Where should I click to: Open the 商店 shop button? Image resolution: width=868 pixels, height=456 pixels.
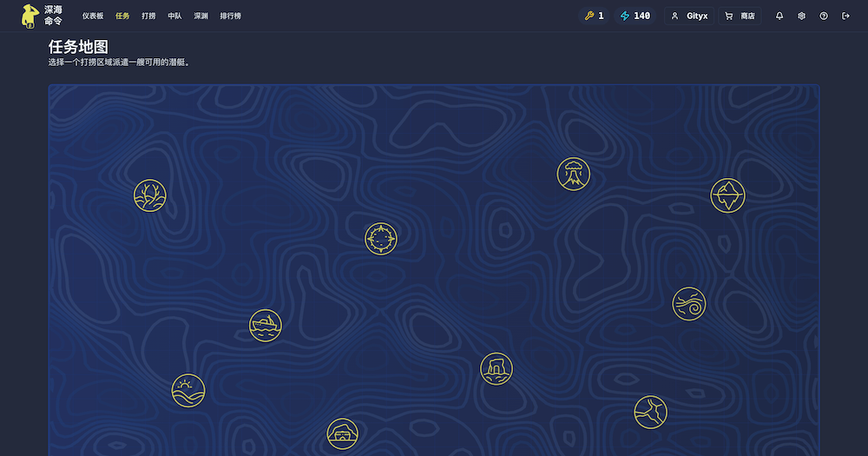[x=740, y=16]
